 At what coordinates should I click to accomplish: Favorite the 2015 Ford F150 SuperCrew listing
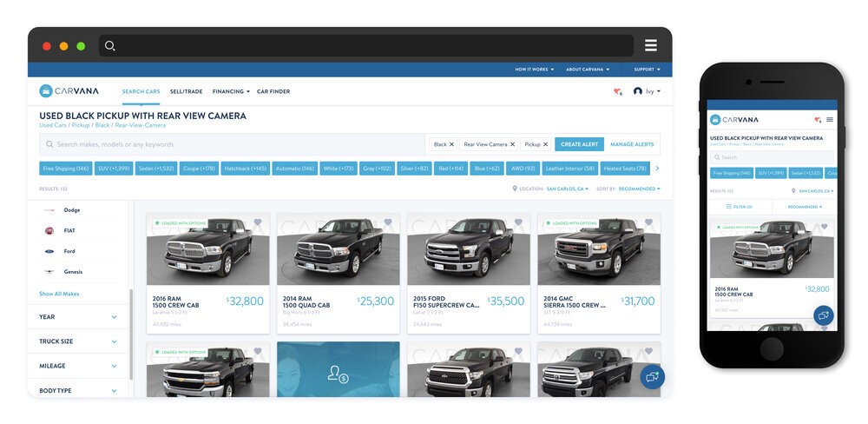pos(518,222)
